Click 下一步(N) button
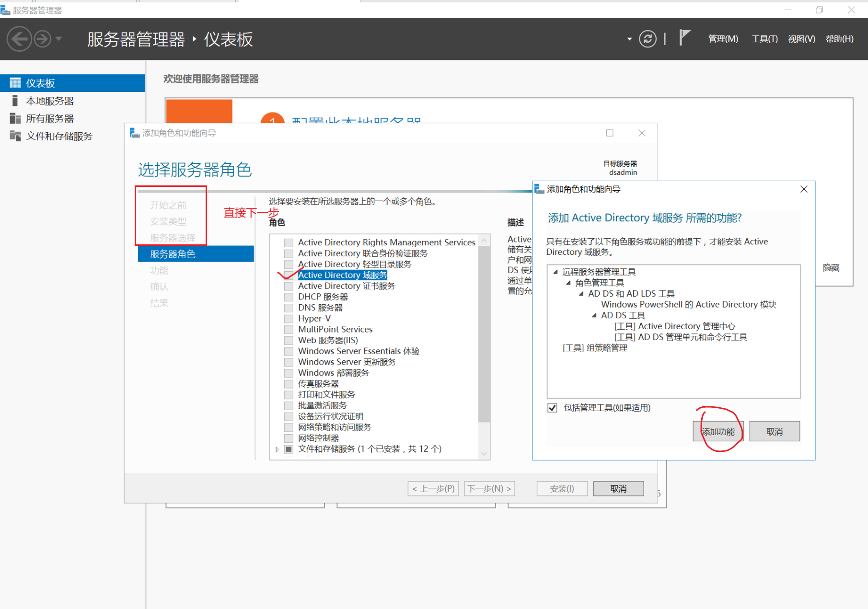The image size is (868, 609). pyautogui.click(x=489, y=489)
